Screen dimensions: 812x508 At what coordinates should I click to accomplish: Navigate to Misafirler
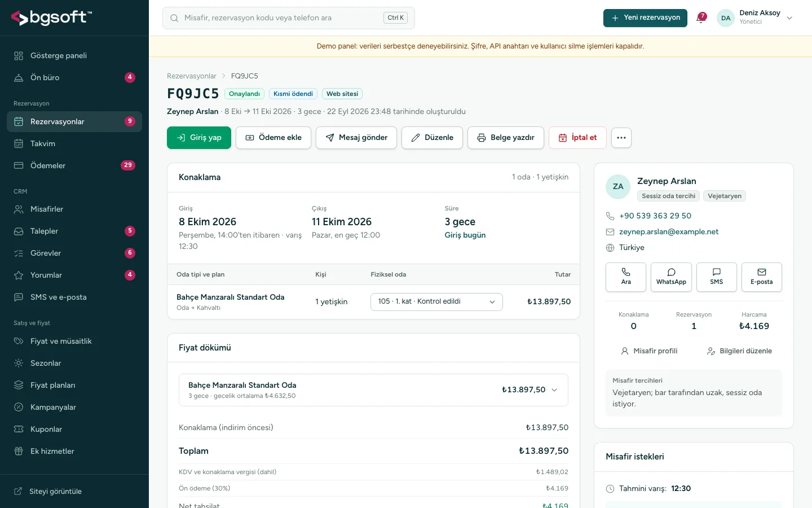click(74, 209)
